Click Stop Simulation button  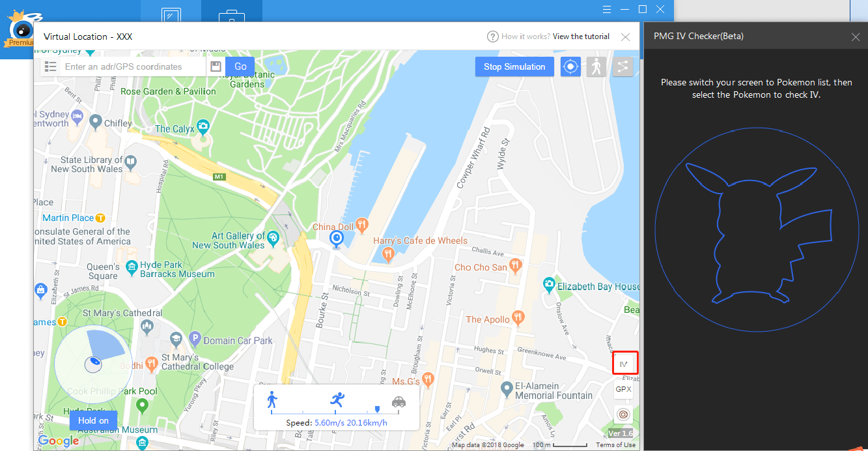click(x=514, y=66)
